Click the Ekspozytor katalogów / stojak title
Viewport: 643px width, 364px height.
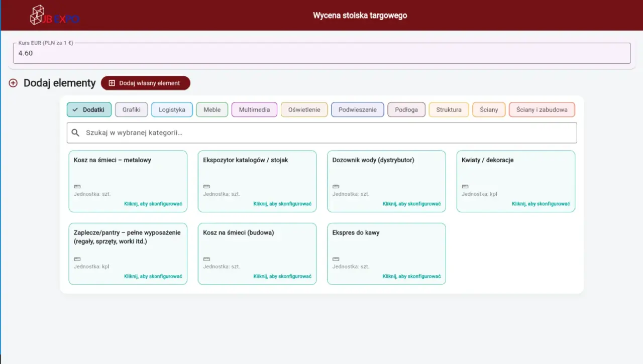coord(246,160)
